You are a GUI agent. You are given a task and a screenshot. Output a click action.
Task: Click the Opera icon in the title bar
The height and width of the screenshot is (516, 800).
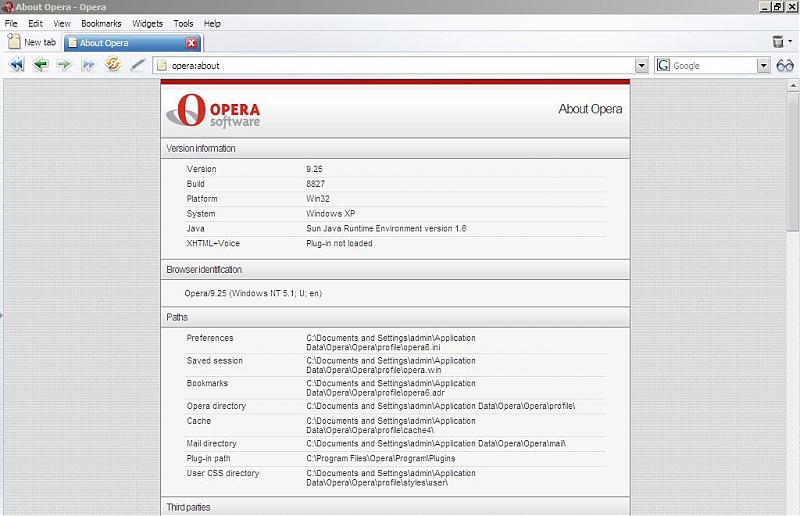coord(8,7)
